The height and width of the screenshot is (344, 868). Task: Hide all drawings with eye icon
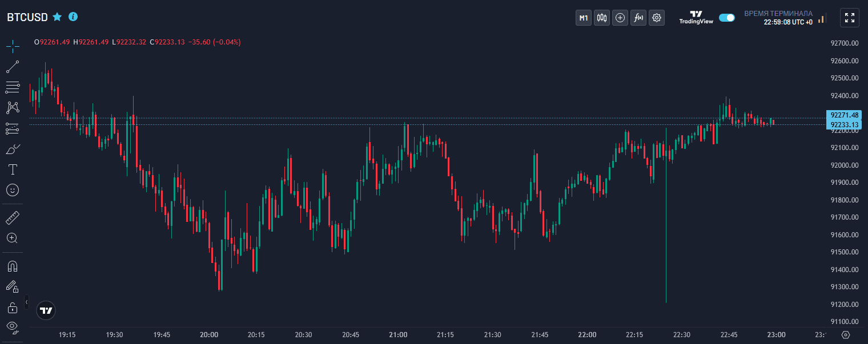13,327
